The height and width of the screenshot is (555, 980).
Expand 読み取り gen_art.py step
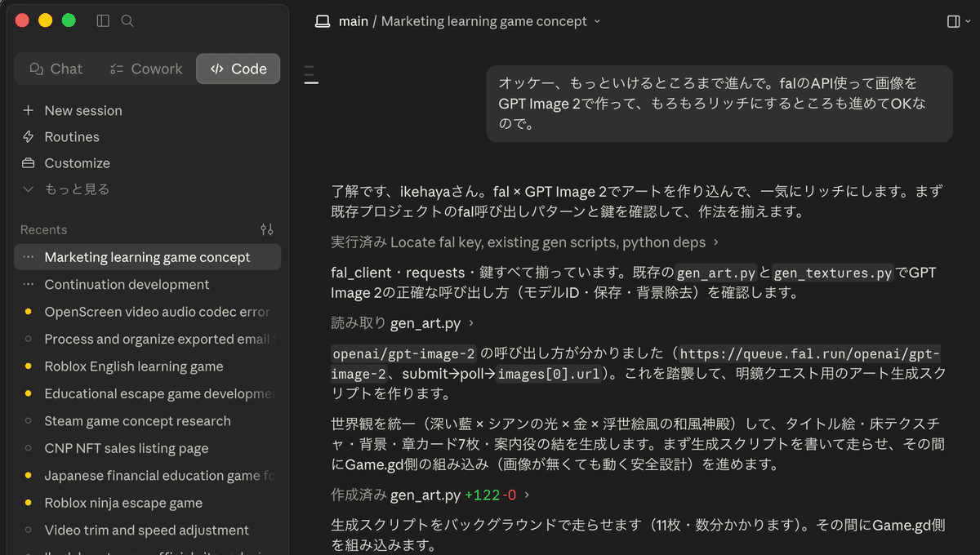[403, 323]
